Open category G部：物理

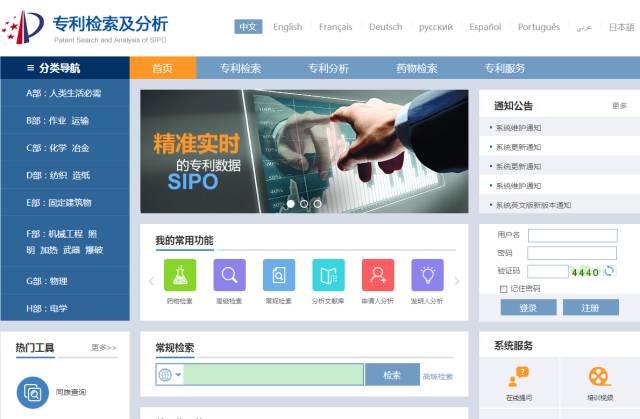pos(65,281)
